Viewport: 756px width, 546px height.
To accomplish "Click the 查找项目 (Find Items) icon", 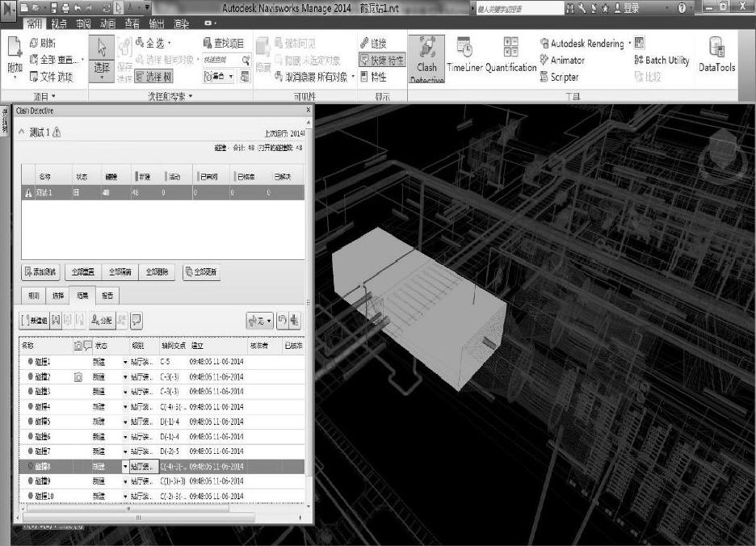I will (208, 43).
